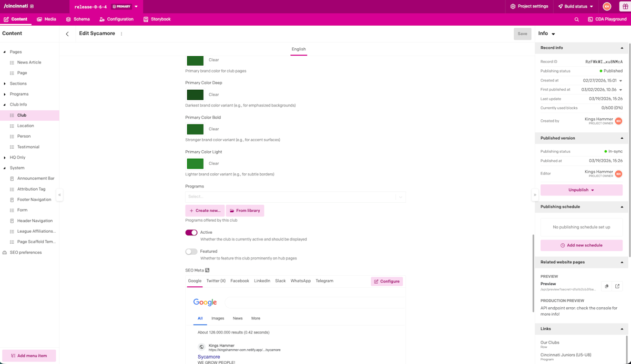The image size is (631, 364).
Task: Copy the preview link using the copy icon
Action: [606, 286]
